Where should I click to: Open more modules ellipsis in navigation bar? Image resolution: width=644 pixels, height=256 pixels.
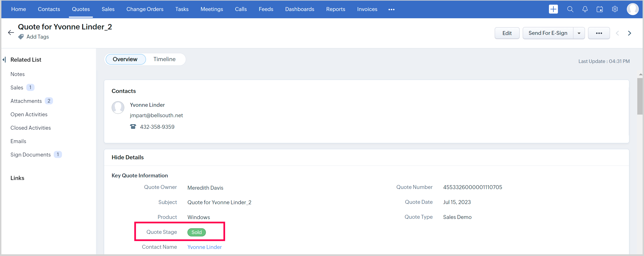click(x=391, y=10)
